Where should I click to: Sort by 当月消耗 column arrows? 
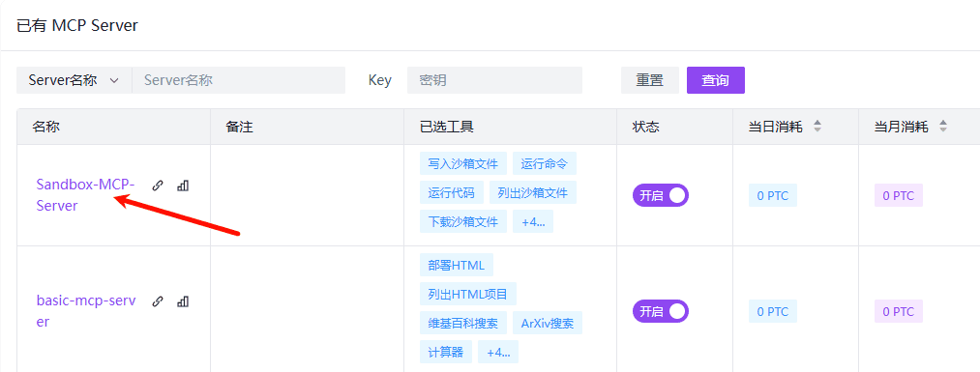943,127
